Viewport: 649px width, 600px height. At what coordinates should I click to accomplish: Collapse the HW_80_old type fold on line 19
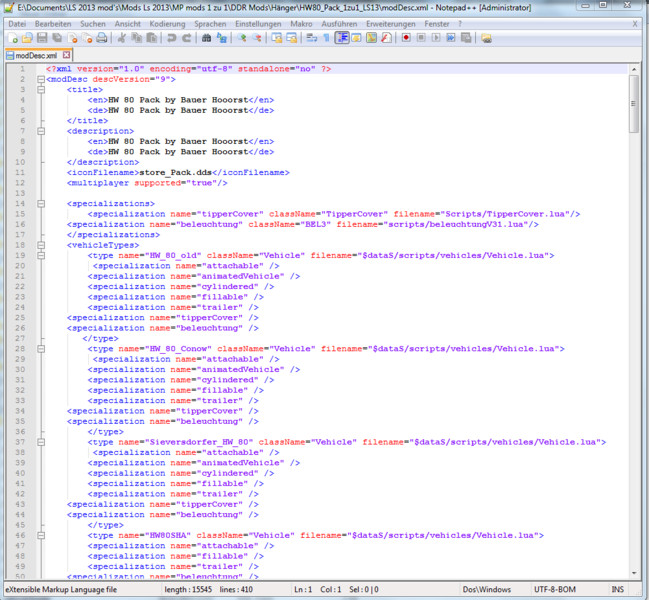tap(41, 255)
